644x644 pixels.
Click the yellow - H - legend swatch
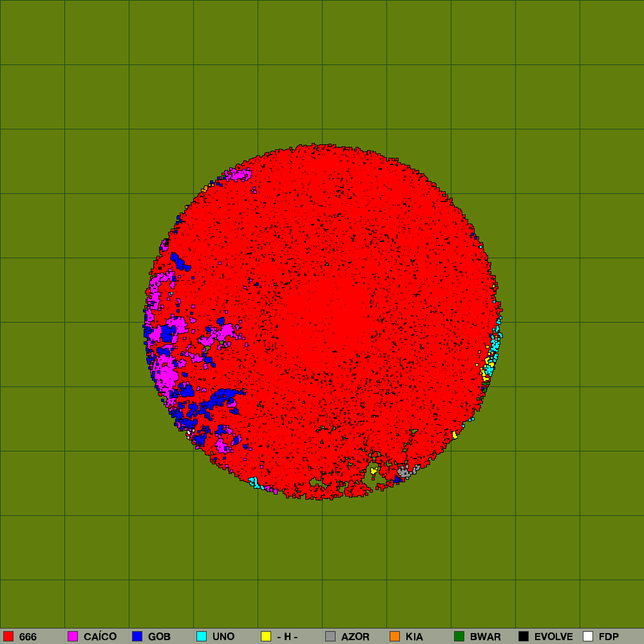pyautogui.click(x=266, y=636)
